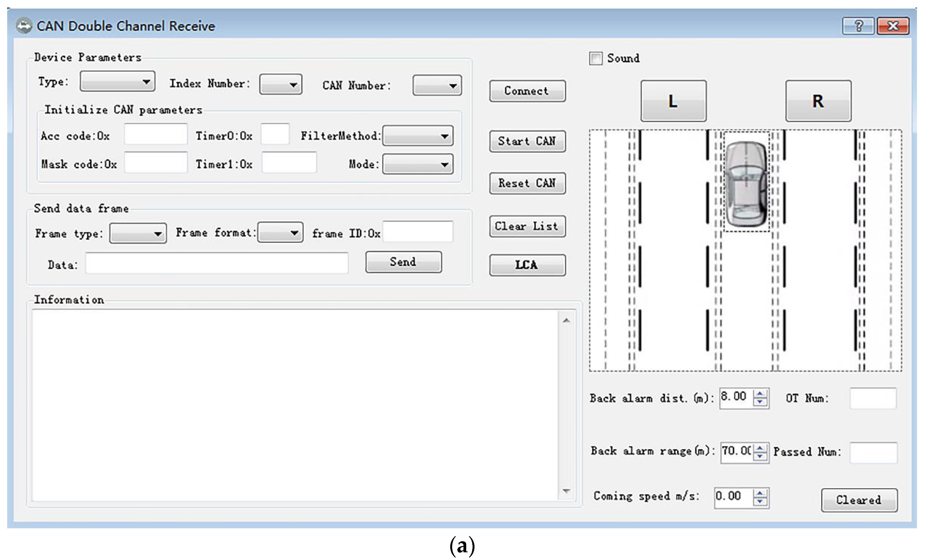Focus the Data input field
The height and width of the screenshot is (560, 925).
(x=217, y=264)
